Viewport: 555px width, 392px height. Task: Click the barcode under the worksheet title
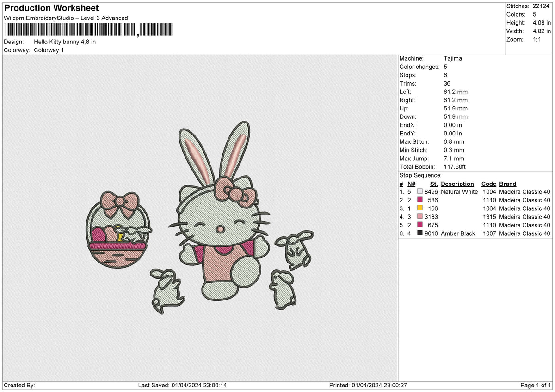(88, 31)
